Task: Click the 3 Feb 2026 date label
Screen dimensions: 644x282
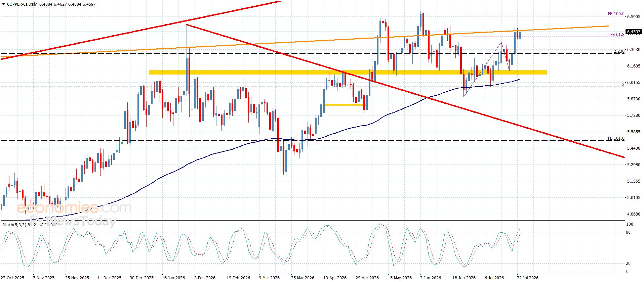Action: (x=205, y=278)
